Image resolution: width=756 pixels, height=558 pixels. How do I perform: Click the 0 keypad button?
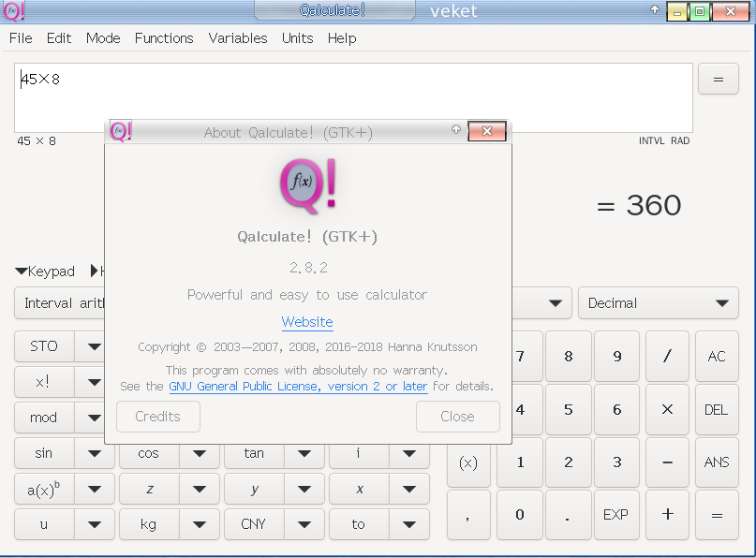[x=520, y=515]
